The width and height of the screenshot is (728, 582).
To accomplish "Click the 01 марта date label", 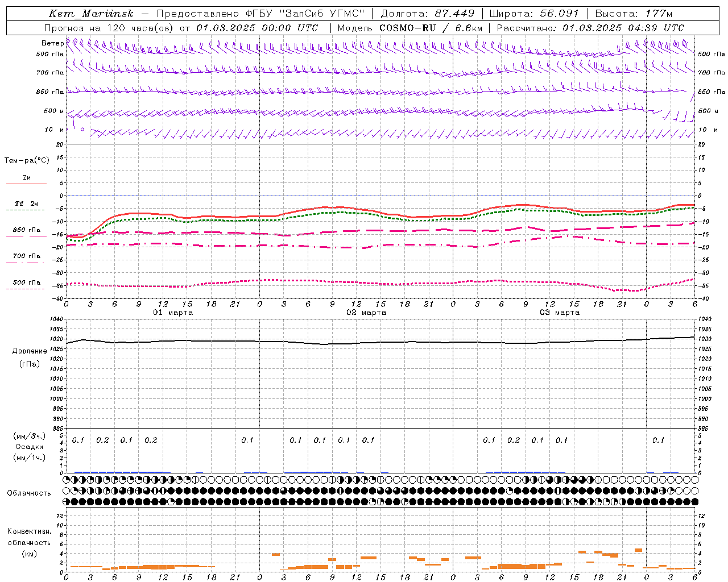I will 173,313.
